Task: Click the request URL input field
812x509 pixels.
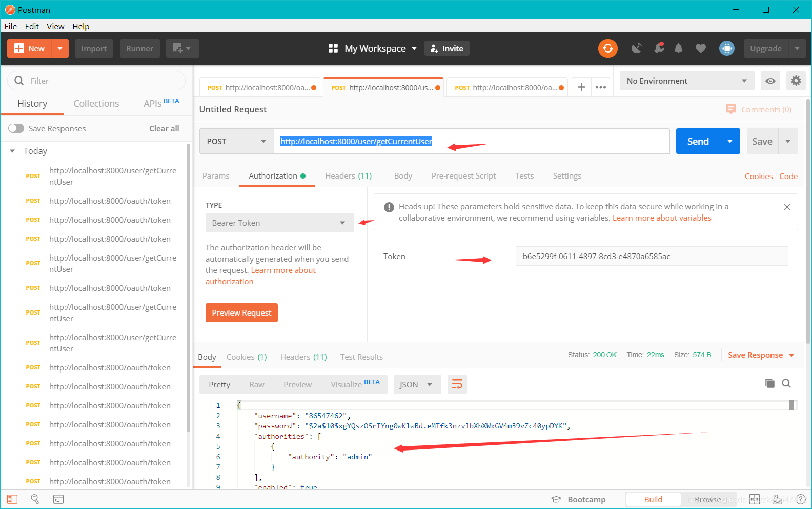Action: [472, 141]
